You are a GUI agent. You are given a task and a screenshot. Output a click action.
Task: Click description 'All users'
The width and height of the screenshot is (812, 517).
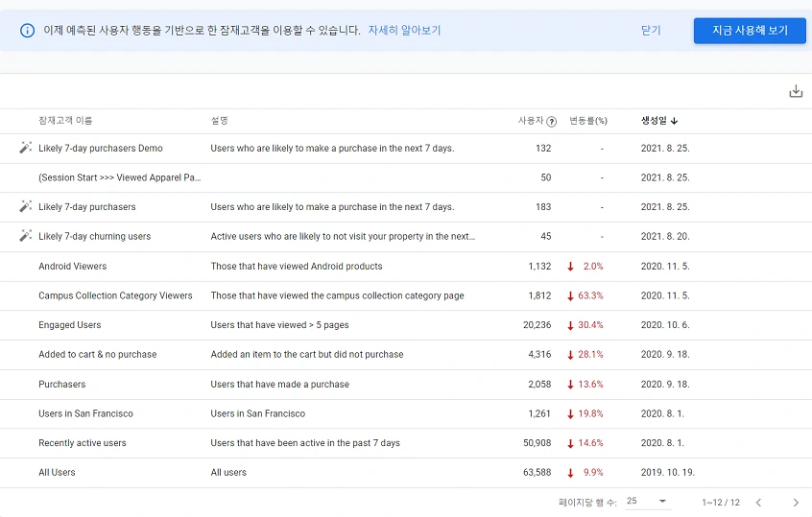[x=228, y=473]
